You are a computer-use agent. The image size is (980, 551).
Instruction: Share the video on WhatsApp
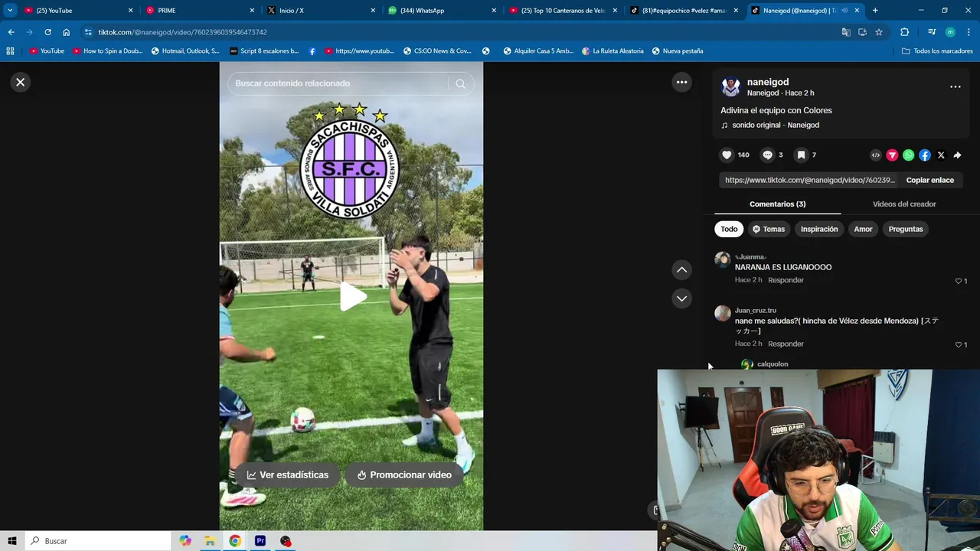[908, 155]
